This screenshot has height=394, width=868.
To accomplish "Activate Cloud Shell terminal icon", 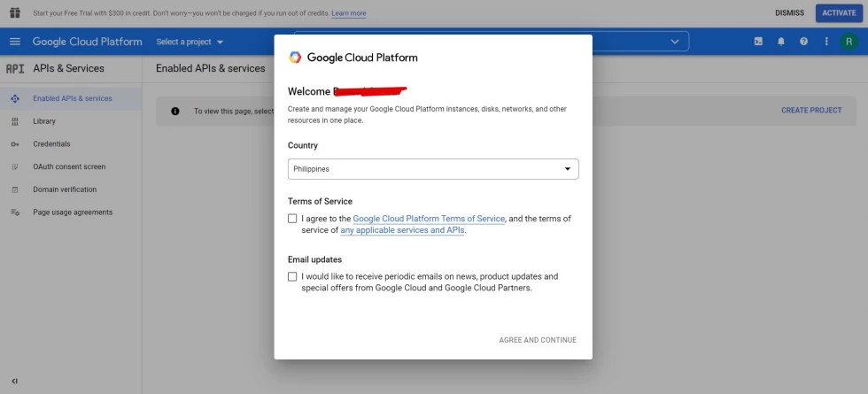I will (x=758, y=42).
